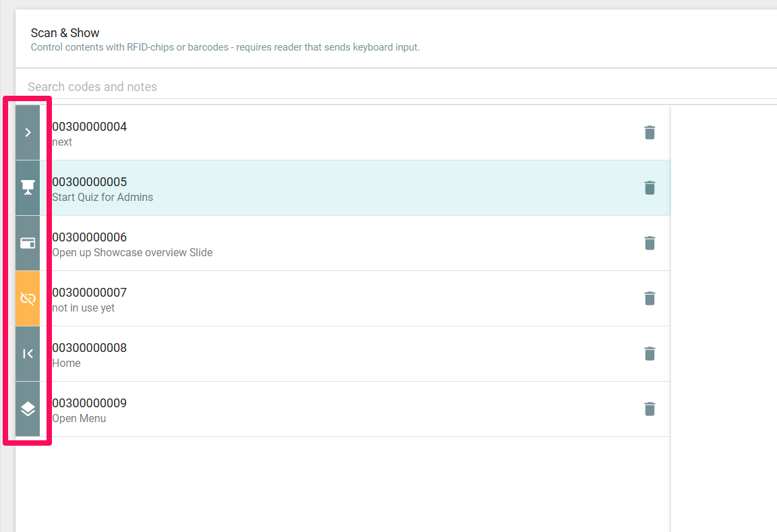The height and width of the screenshot is (532, 777).
Task: Delete the 00300000004 next entry
Action: click(x=649, y=133)
